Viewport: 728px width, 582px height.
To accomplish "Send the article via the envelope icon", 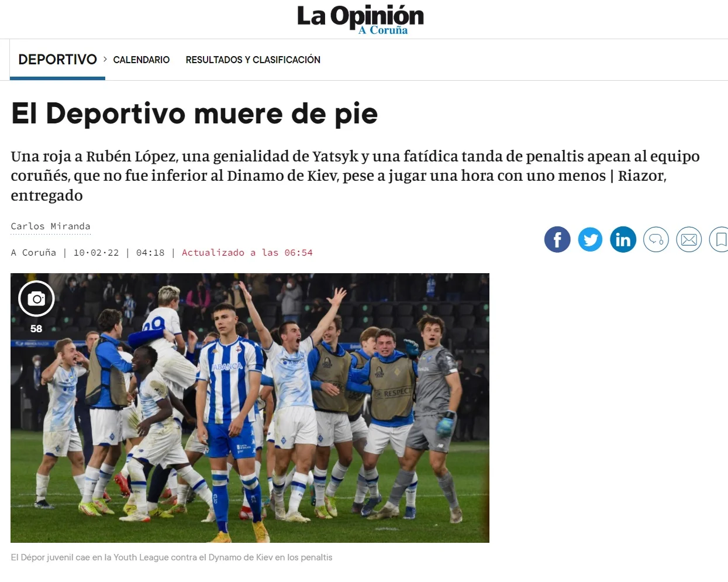I will point(689,239).
